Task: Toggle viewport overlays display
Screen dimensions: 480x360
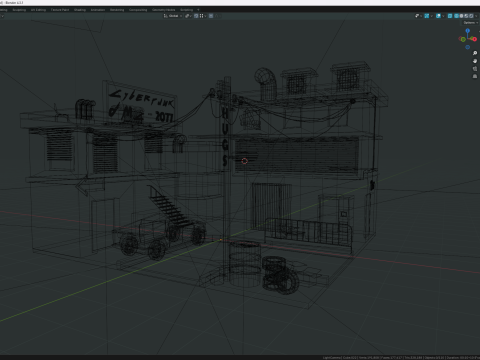Action: 438,16
